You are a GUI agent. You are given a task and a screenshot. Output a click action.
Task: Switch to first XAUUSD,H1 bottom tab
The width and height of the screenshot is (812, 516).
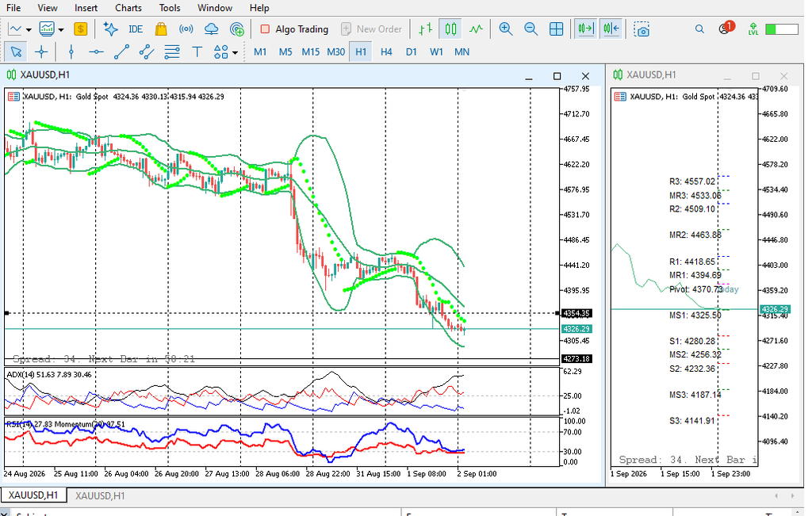pyautogui.click(x=33, y=495)
